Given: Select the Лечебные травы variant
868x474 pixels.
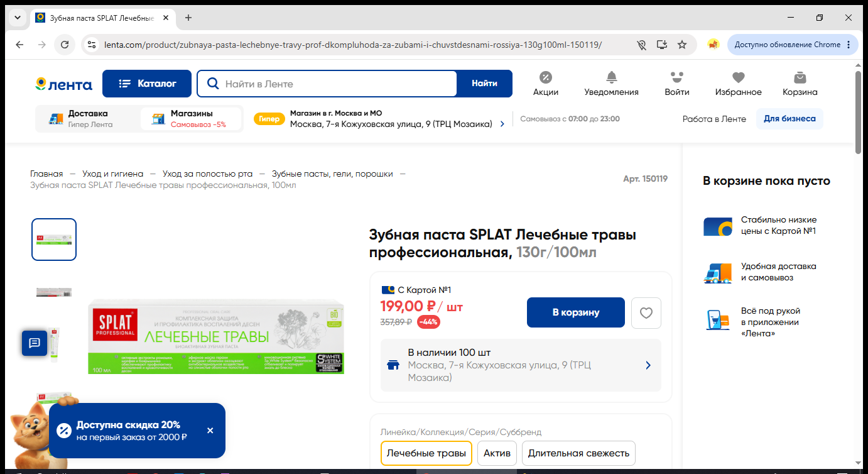Looking at the screenshot, I should tap(426, 453).
